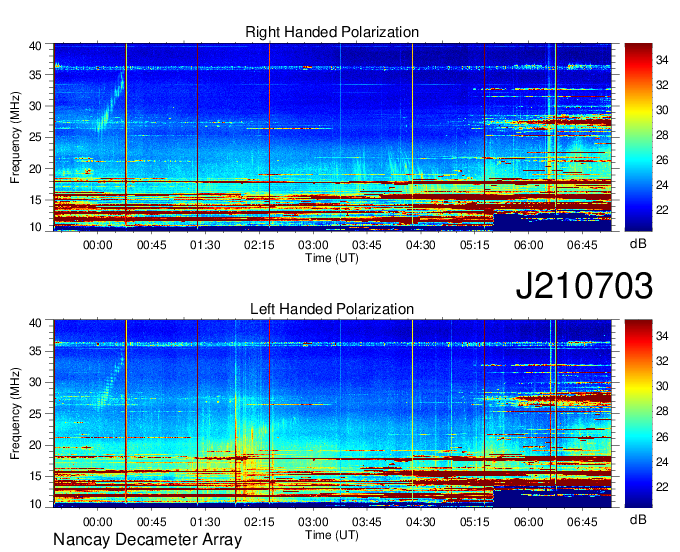Click the "32" value on Left Handed colorbar

[x=662, y=361]
